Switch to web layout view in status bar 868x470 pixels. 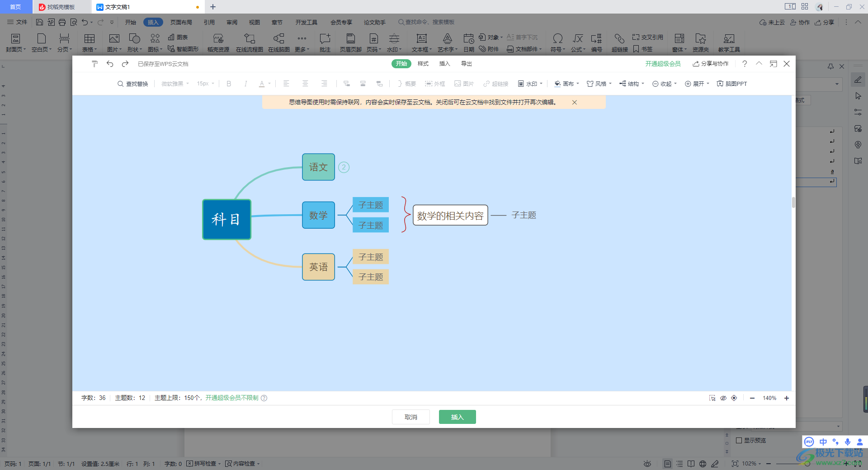tap(703, 464)
